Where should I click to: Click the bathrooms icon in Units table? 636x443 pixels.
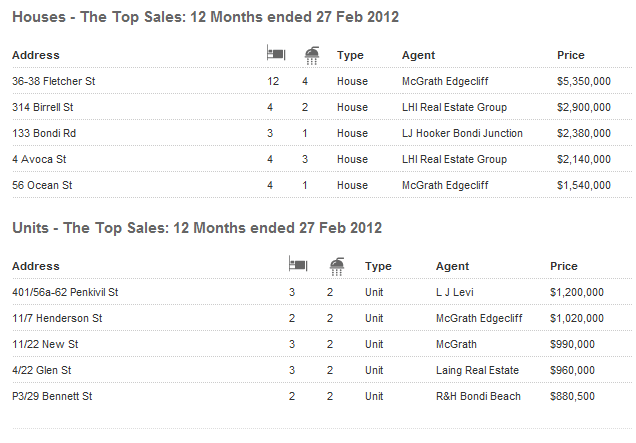coord(338,265)
